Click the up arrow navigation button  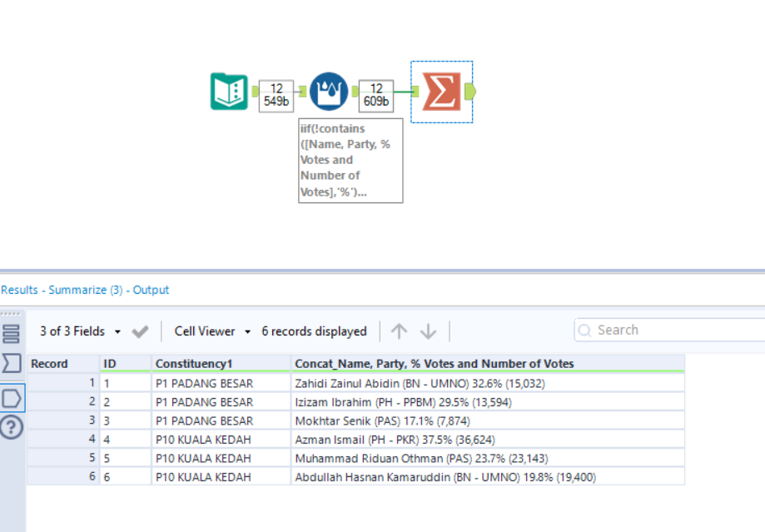(x=400, y=331)
